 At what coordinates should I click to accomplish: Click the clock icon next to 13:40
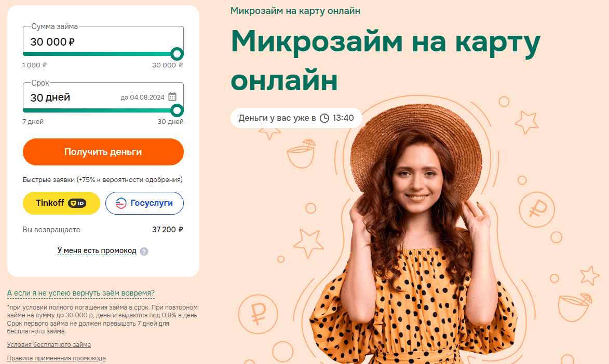pos(324,118)
